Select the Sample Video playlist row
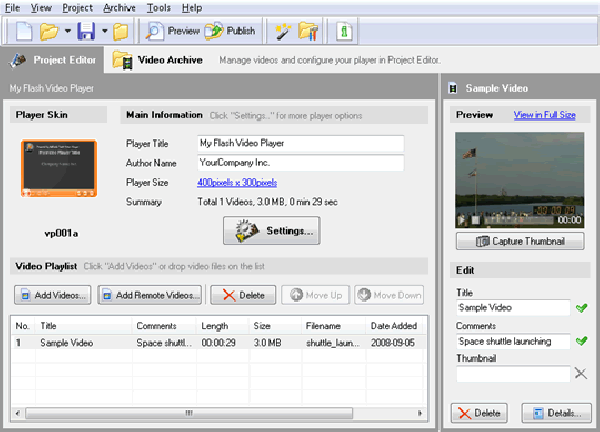Viewport: 600px width, 432px height. [x=219, y=342]
